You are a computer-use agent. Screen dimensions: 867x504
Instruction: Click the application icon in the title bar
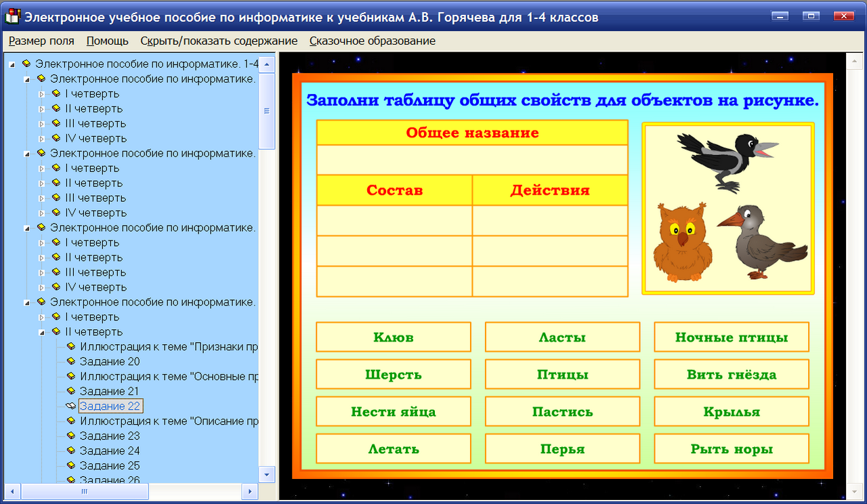point(12,16)
